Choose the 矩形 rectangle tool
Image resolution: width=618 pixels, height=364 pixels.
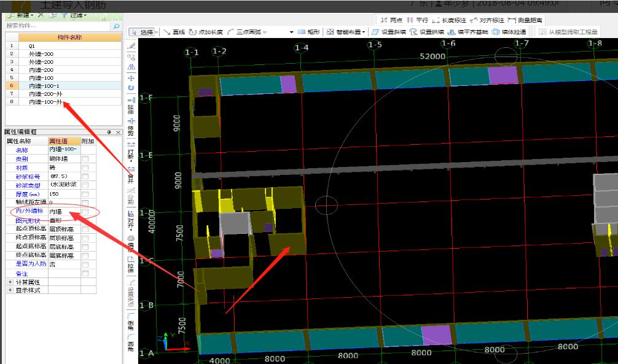click(309, 32)
